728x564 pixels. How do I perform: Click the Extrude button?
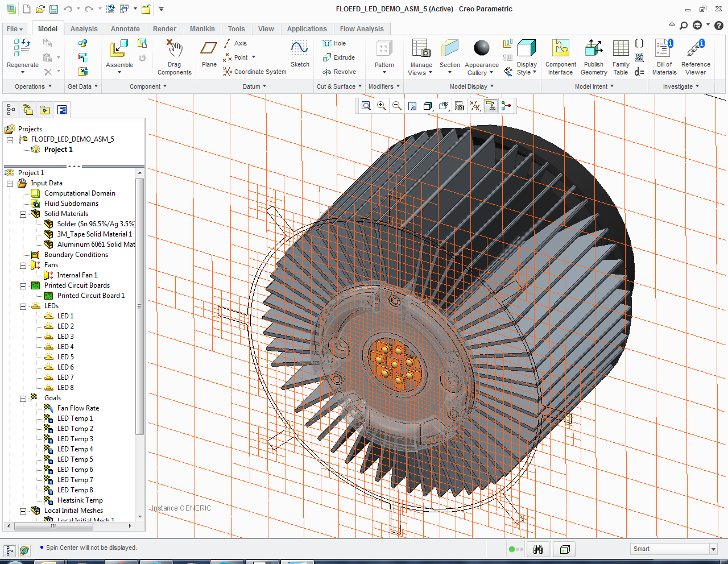click(x=339, y=57)
